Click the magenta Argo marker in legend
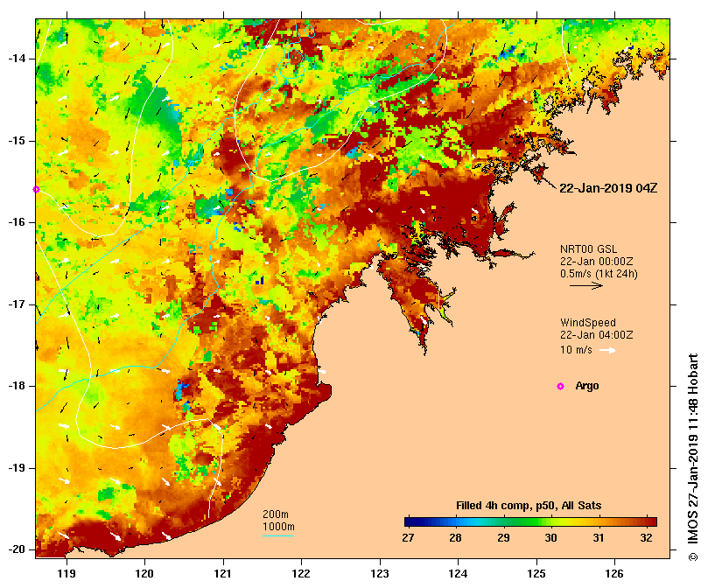Image resolution: width=708 pixels, height=588 pixels. [560, 386]
